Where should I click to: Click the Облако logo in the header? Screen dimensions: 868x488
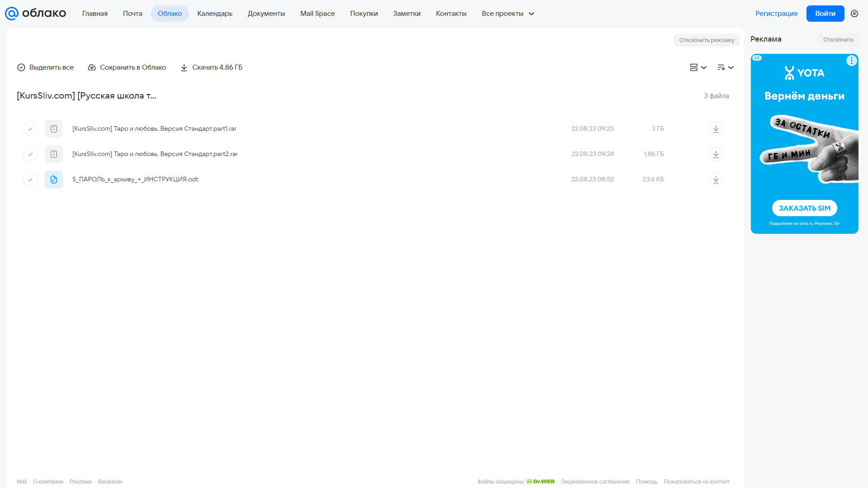point(35,14)
